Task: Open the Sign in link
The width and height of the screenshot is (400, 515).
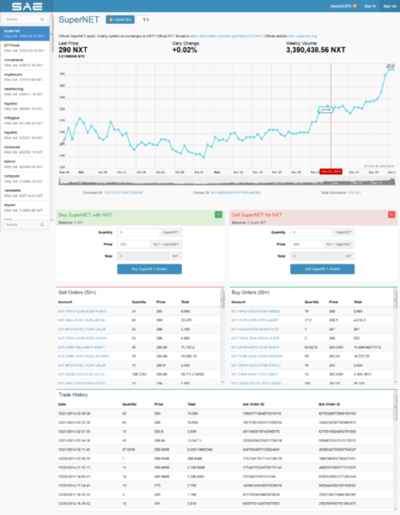Action: [x=370, y=6]
